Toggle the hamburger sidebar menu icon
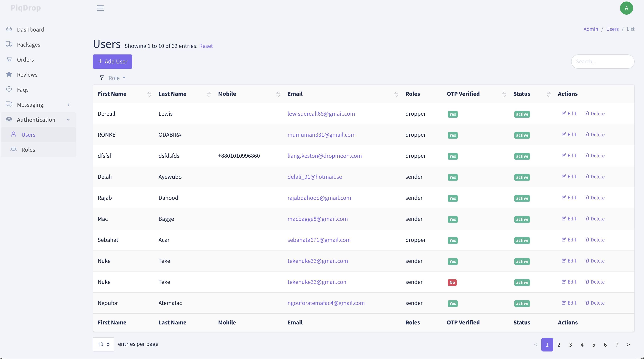This screenshot has width=644, height=359. pos(100,8)
